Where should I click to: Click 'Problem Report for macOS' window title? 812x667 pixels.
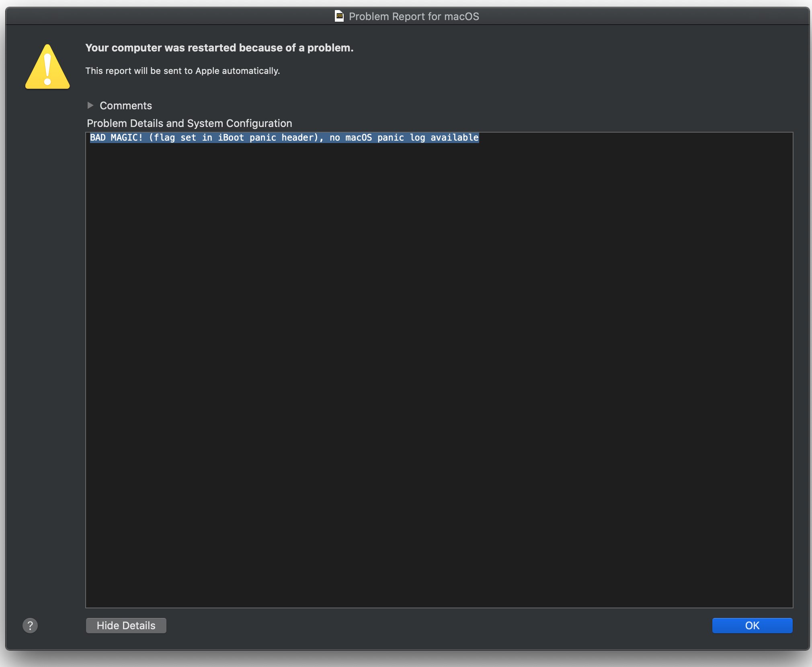coord(413,16)
